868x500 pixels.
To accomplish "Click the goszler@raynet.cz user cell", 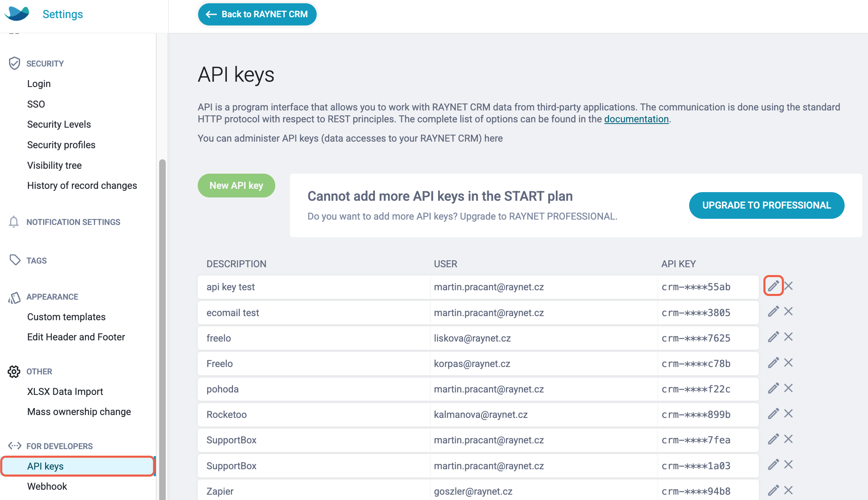I will point(544,491).
